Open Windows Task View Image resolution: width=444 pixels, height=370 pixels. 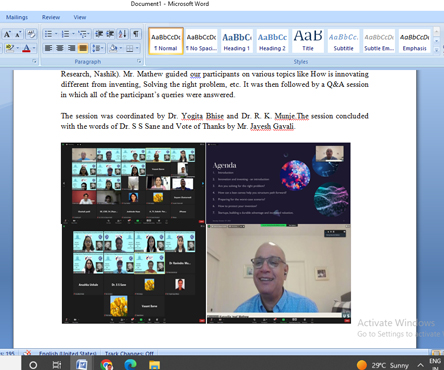click(x=57, y=365)
